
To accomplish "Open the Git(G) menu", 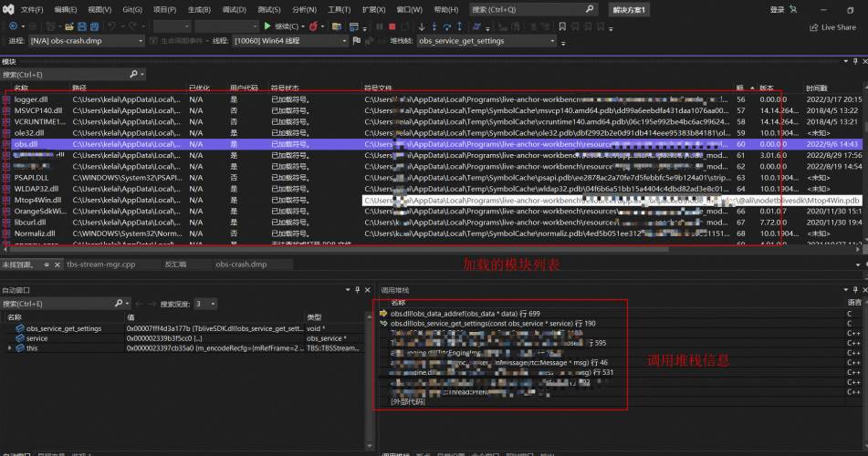I will click(x=132, y=9).
